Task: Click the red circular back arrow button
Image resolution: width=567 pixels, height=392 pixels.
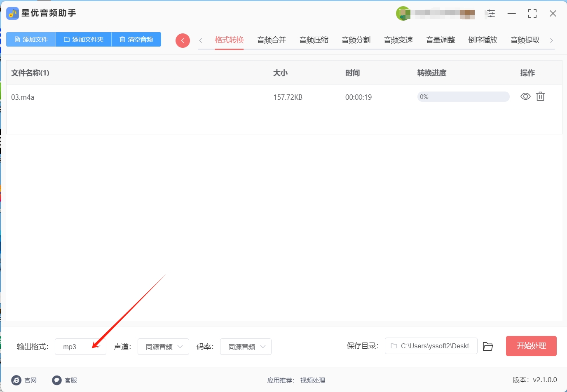Action: [x=183, y=40]
